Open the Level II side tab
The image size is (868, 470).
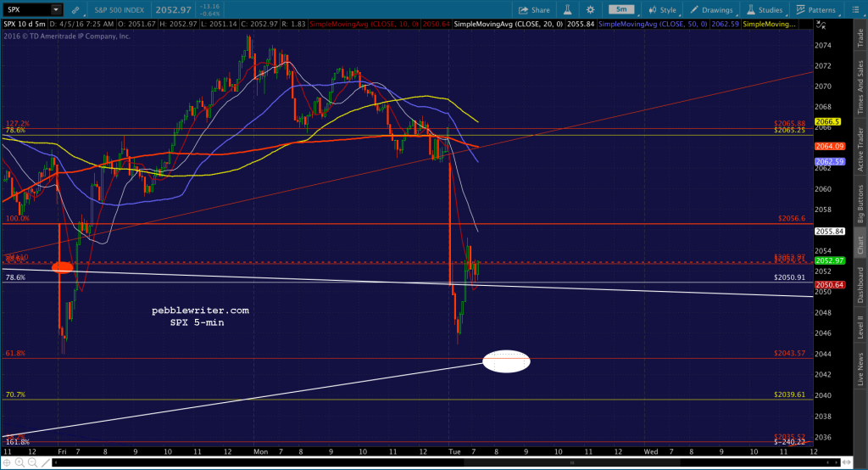860,327
